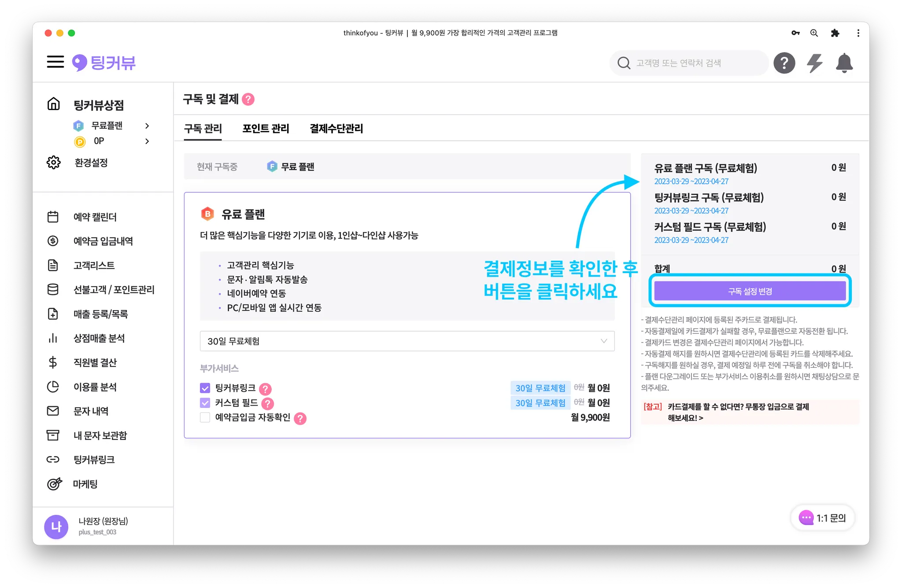Screen dimensions: 902x588
Task: Open the header help question-mark icon
Action: 784,63
